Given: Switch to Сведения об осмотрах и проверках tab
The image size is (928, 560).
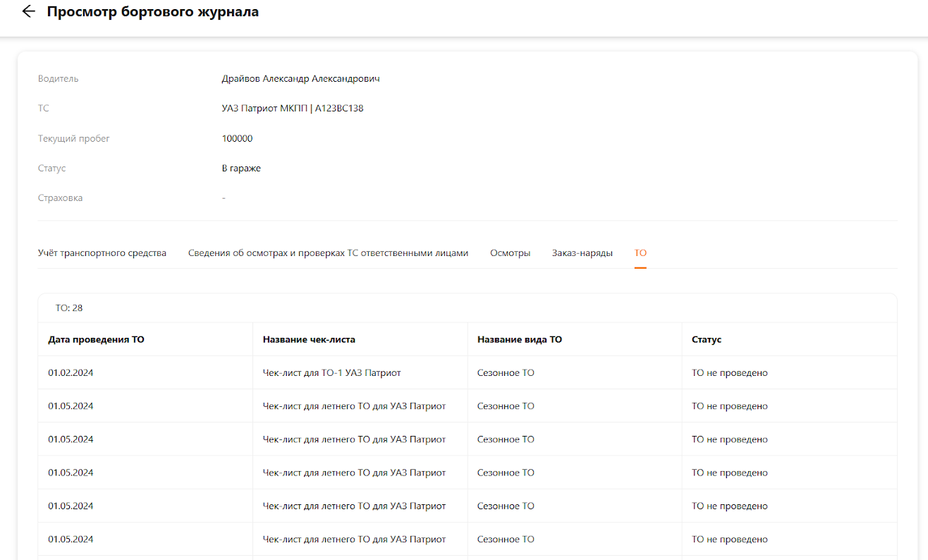Looking at the screenshot, I should [328, 253].
